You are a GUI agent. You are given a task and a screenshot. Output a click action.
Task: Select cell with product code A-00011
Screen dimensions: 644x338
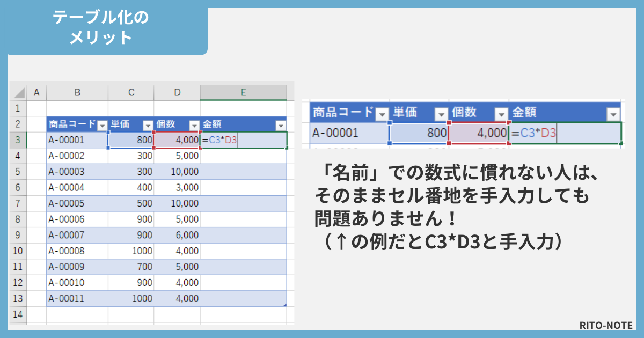pyautogui.click(x=77, y=299)
